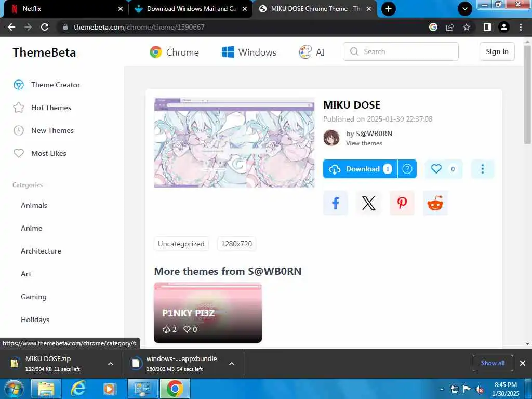Select the Art category
The width and height of the screenshot is (532, 399).
[26, 274]
